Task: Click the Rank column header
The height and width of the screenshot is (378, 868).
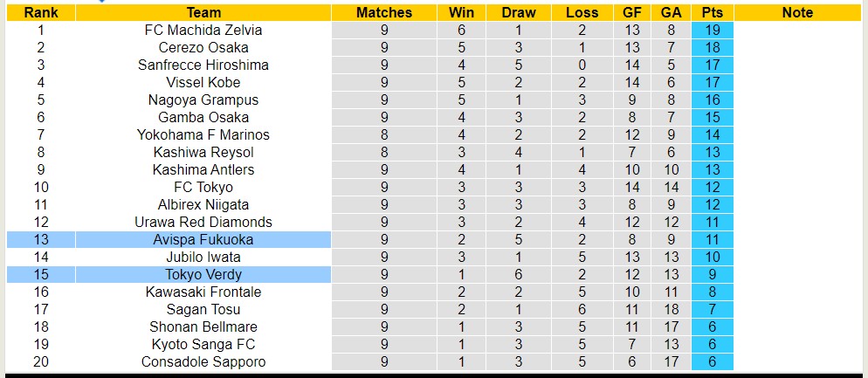Action: (41, 12)
